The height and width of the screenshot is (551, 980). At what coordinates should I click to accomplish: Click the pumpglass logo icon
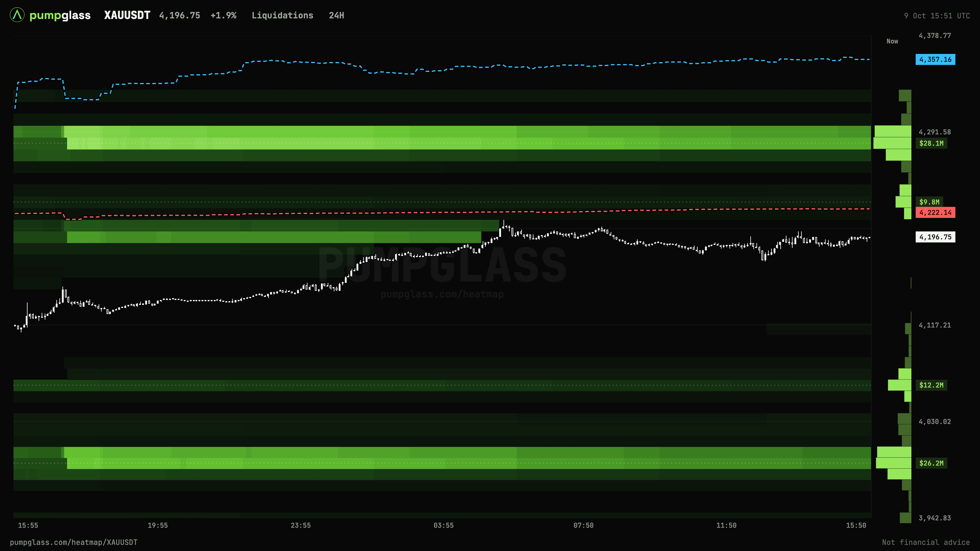pos(17,15)
